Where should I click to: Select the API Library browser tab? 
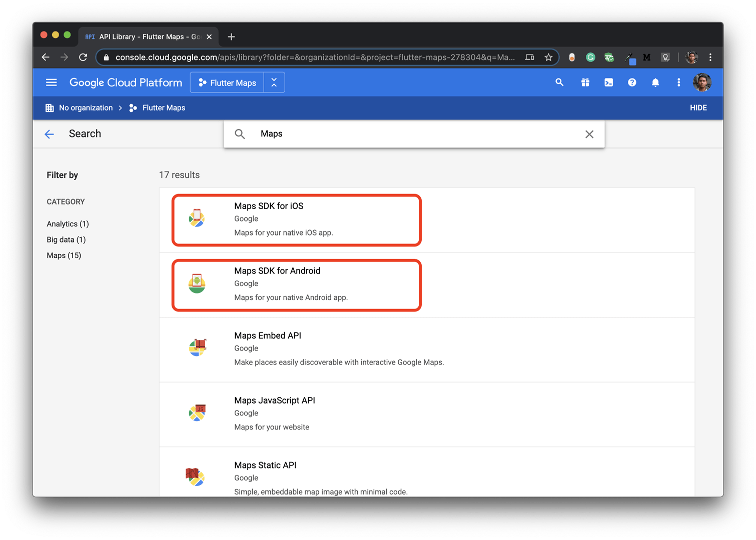pyautogui.click(x=149, y=36)
